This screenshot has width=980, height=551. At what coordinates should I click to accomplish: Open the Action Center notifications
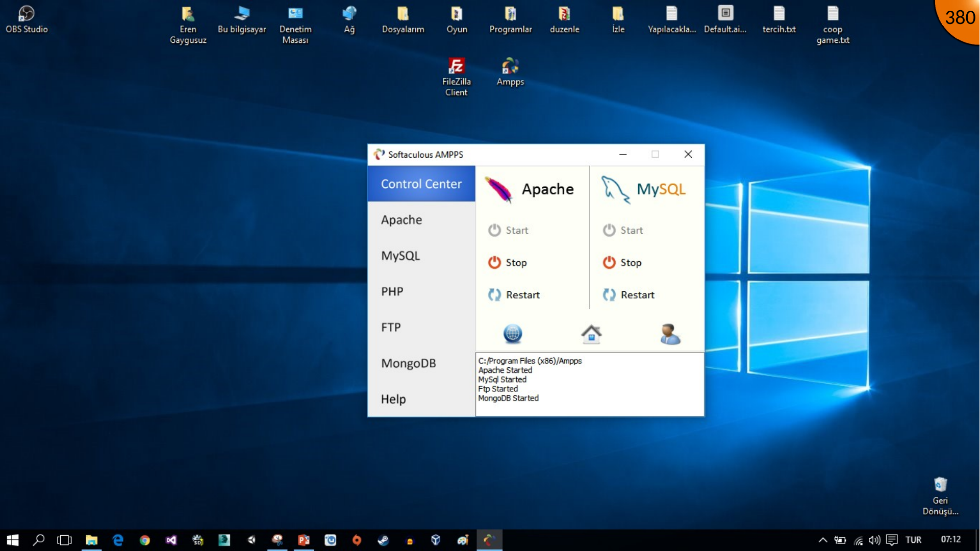click(892, 540)
